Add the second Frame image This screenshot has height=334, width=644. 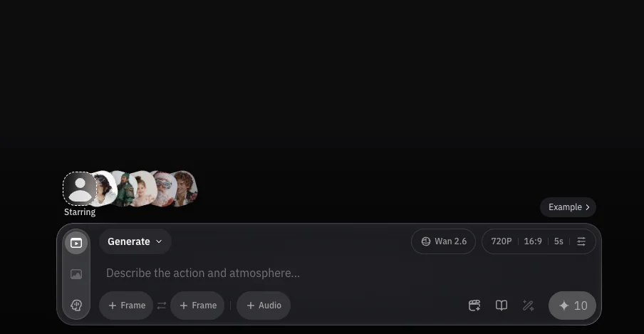197,306
